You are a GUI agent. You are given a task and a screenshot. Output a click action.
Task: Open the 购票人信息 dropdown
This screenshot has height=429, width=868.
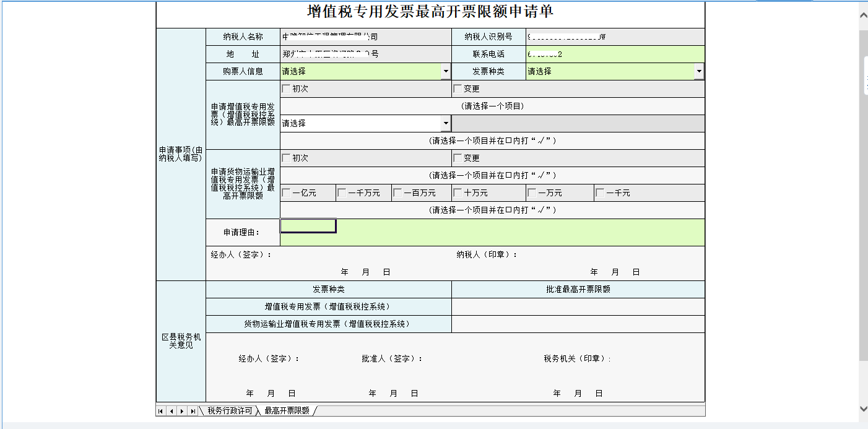pos(446,71)
